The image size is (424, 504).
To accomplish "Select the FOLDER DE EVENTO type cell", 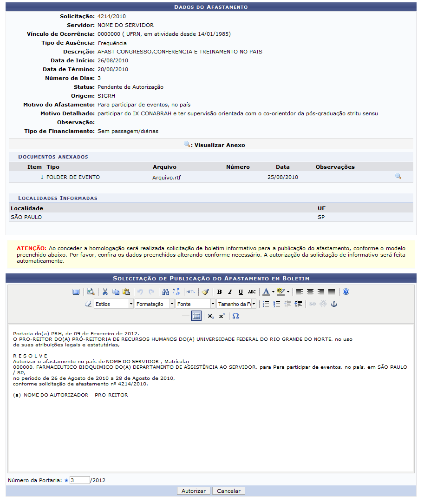I will point(73,177).
